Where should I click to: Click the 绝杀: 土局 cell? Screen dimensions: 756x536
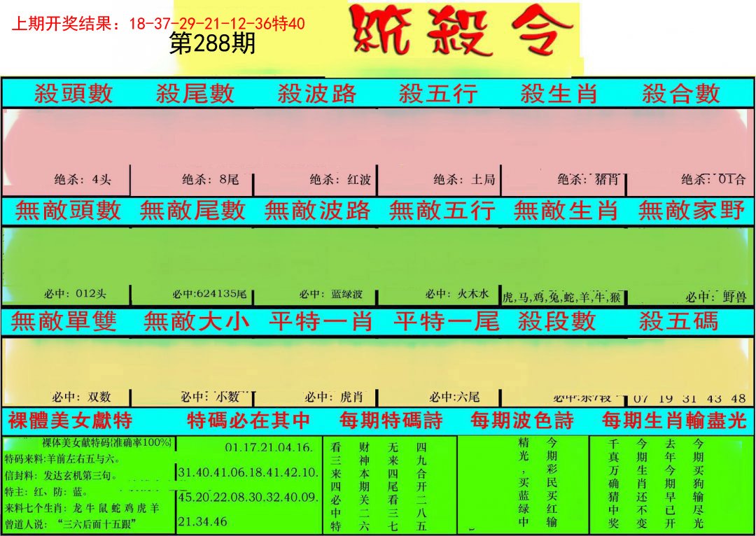(x=464, y=180)
